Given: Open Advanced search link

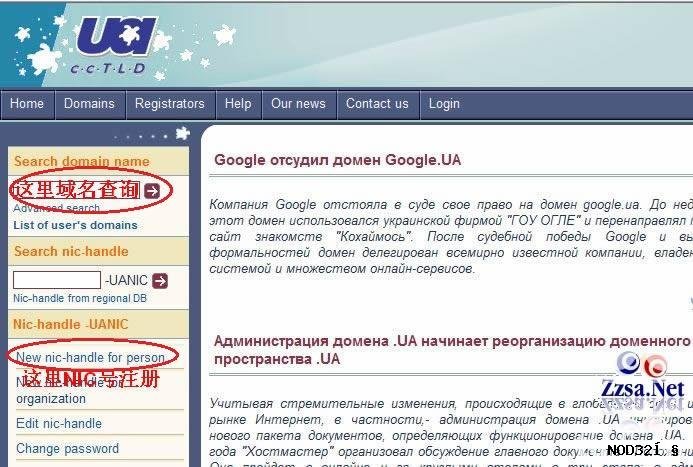Looking at the screenshot, I should [x=56, y=208].
